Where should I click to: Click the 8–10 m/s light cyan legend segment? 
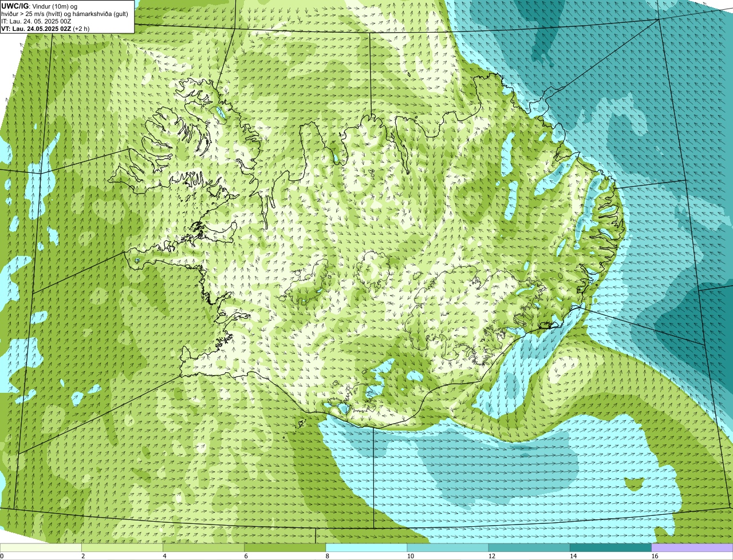pos(366,547)
